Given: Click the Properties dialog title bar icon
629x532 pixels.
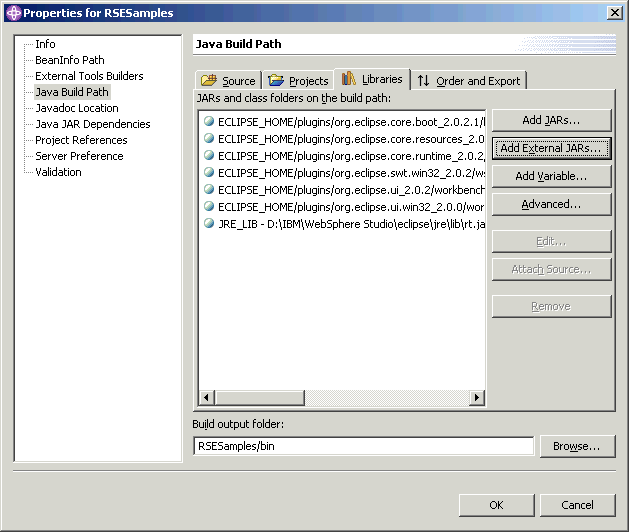Looking at the screenshot, I should pos(12,12).
